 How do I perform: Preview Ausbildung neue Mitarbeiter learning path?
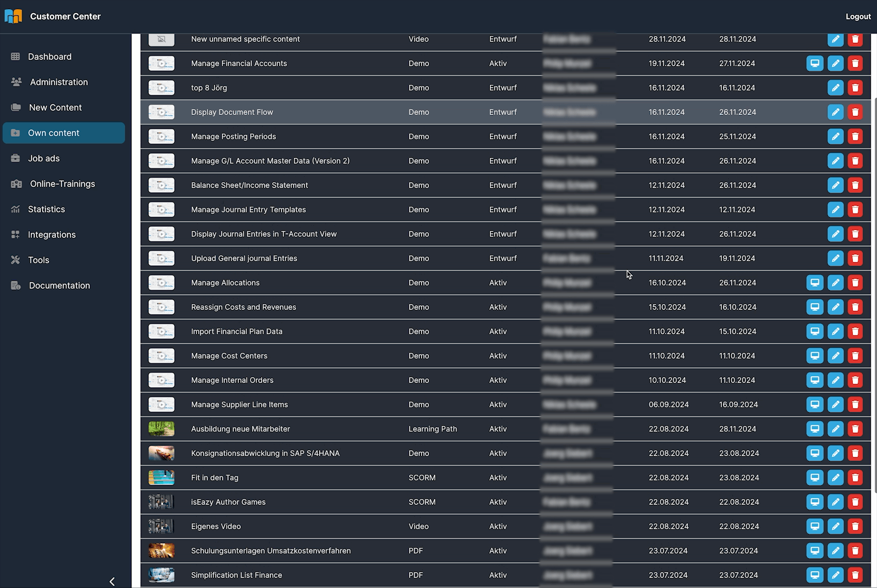pos(815,429)
